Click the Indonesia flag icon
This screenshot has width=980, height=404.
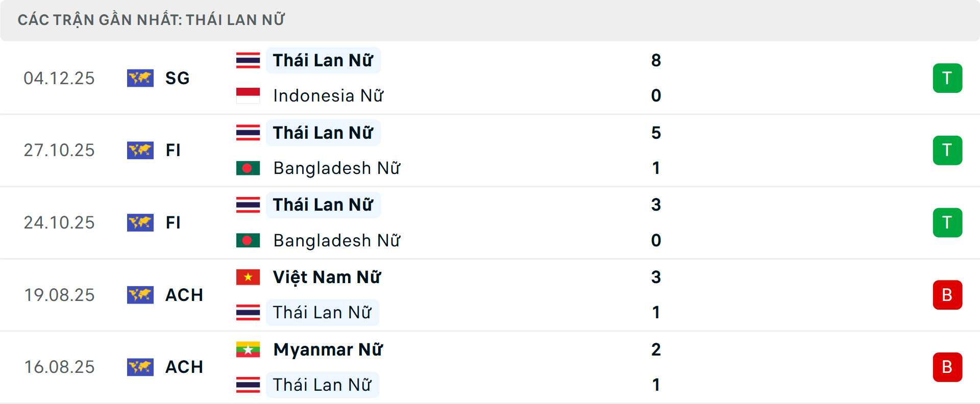click(x=248, y=95)
